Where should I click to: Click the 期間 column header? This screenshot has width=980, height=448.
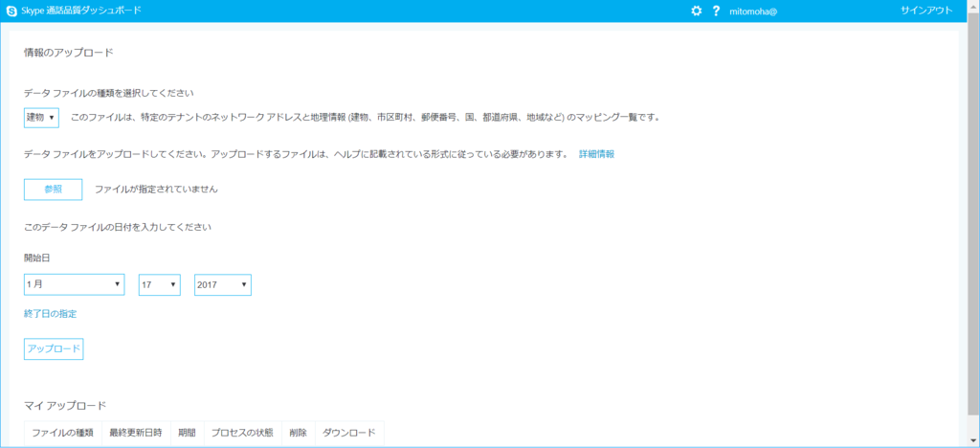pyautogui.click(x=187, y=433)
